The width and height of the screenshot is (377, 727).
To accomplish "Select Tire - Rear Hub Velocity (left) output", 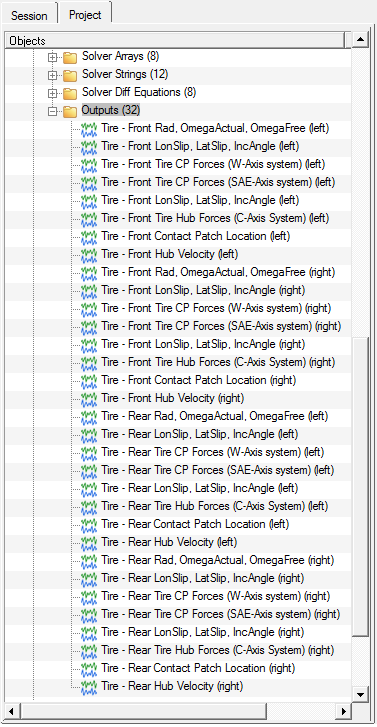I will [x=169, y=542].
